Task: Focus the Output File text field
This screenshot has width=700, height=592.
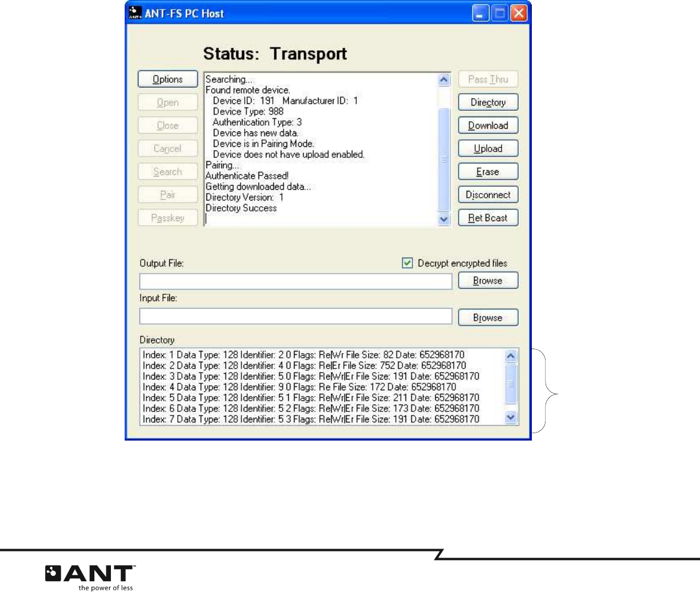Action: [x=296, y=281]
